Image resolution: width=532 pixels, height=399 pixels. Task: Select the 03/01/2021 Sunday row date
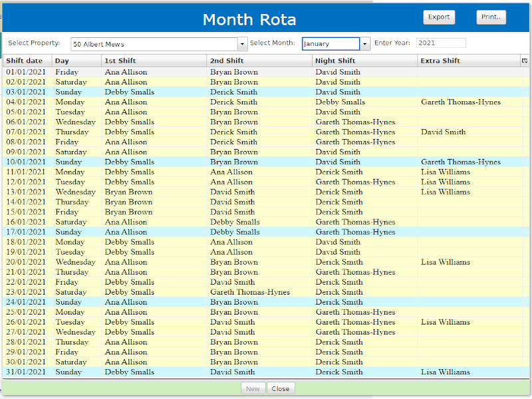[x=26, y=92]
